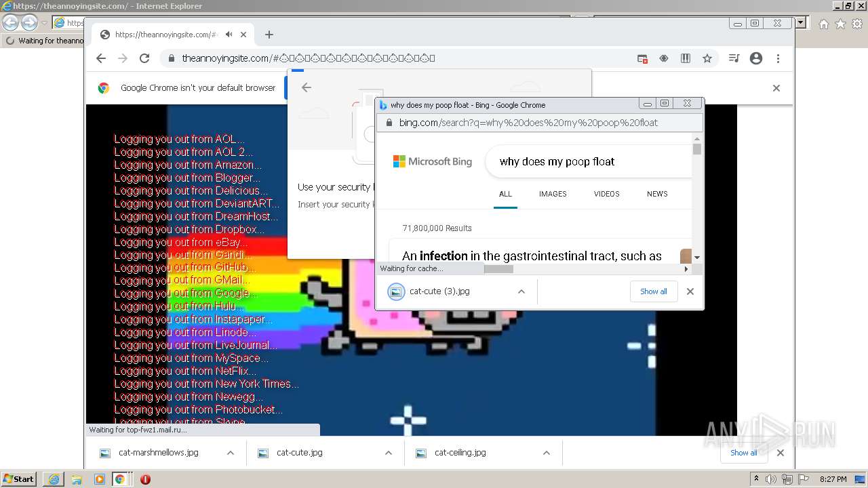
Task: Open cat-cute (3).jpg download in popup
Action: point(440,291)
